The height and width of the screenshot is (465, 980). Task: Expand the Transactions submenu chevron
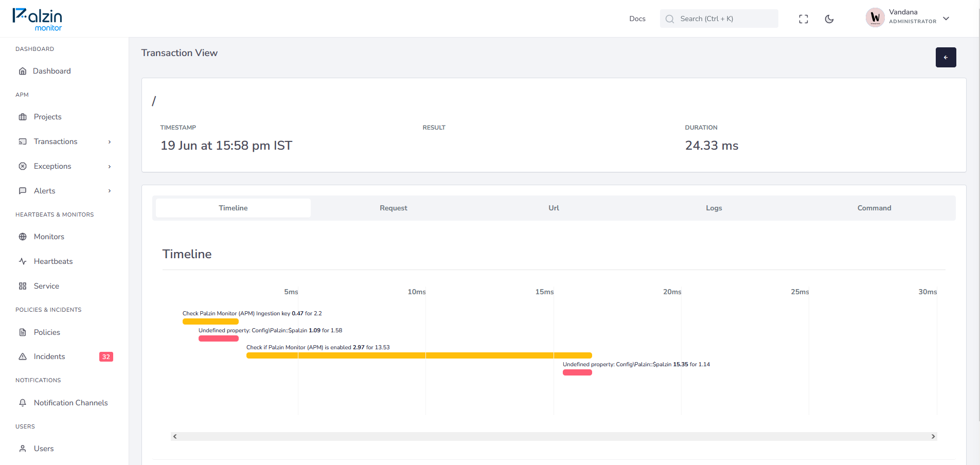click(x=110, y=141)
